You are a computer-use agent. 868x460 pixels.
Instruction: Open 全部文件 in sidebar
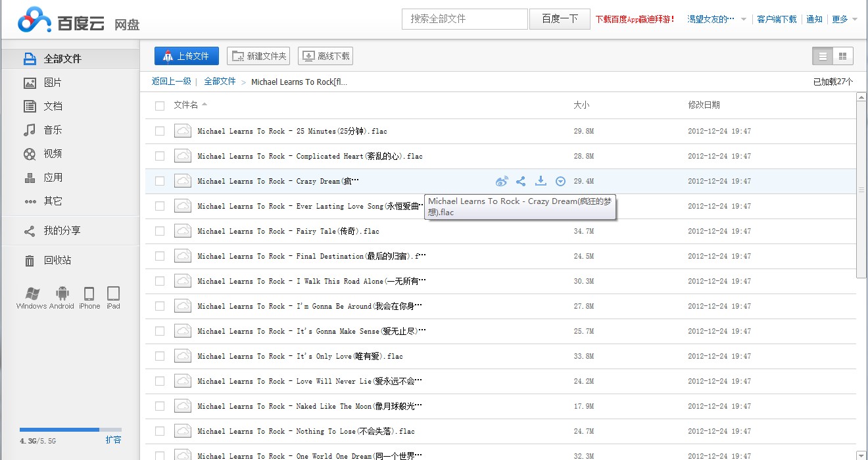pos(70,59)
